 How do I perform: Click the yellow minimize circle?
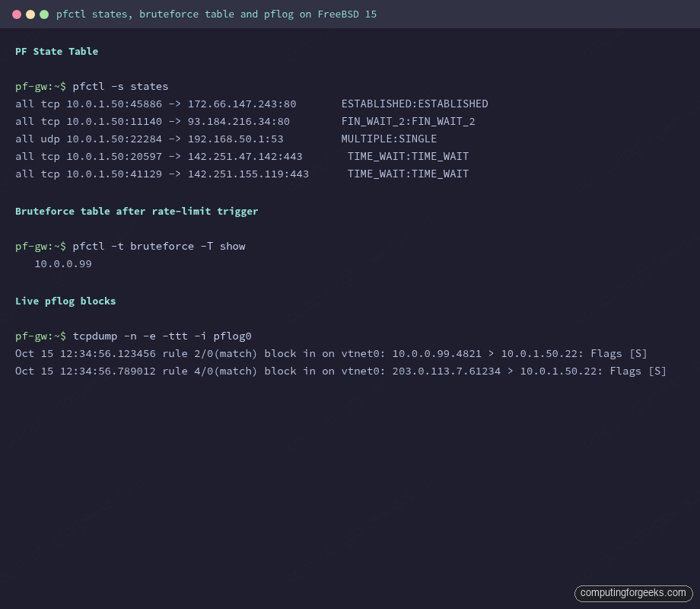[x=30, y=14]
